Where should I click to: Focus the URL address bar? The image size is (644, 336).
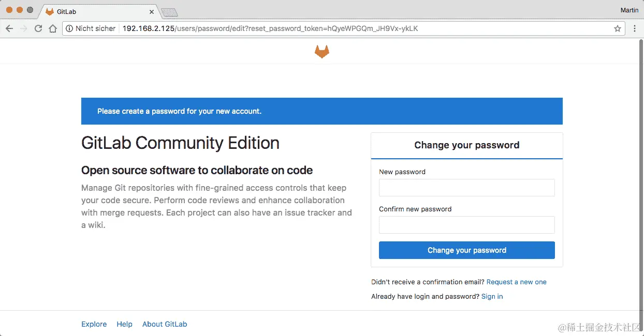344,28
